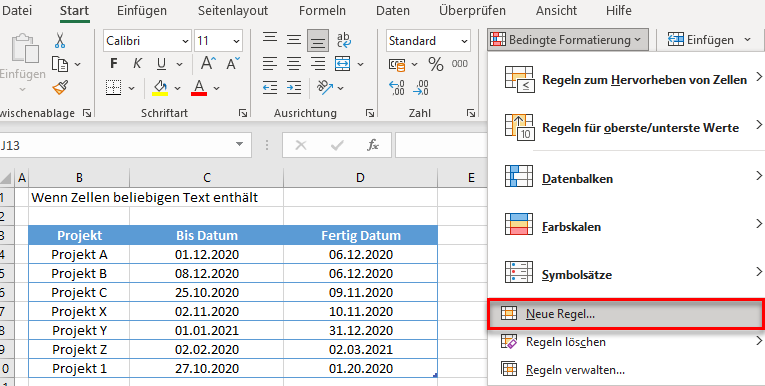This screenshot has height=386, width=765.
Task: Decrease font size with smaller A icon
Action: [233, 63]
